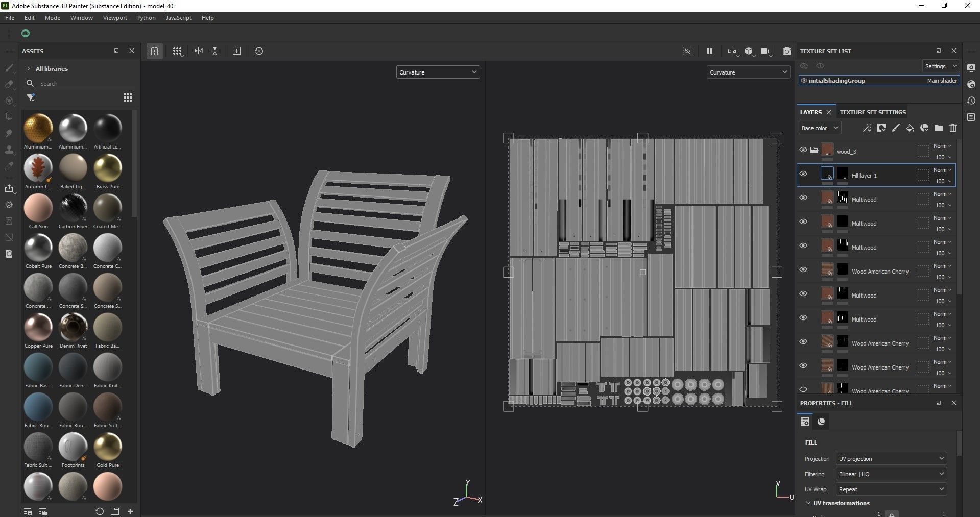Switch to Texture Set Settings tab
The height and width of the screenshot is (517, 980).
(873, 112)
